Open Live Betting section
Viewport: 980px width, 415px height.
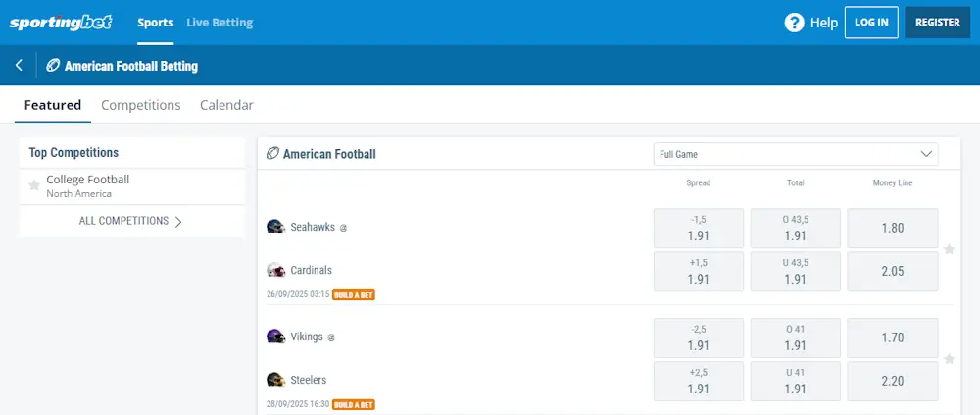click(220, 23)
